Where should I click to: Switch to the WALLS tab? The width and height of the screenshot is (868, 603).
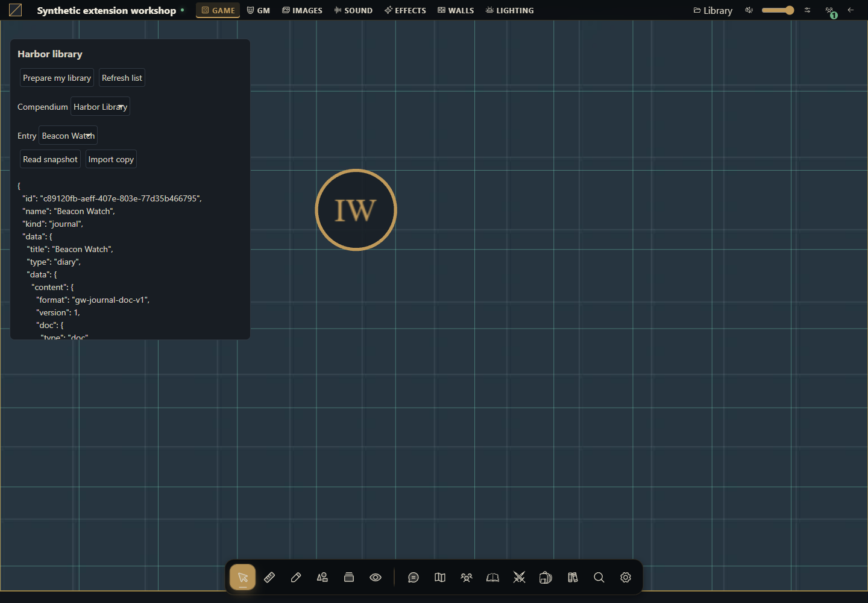(456, 10)
